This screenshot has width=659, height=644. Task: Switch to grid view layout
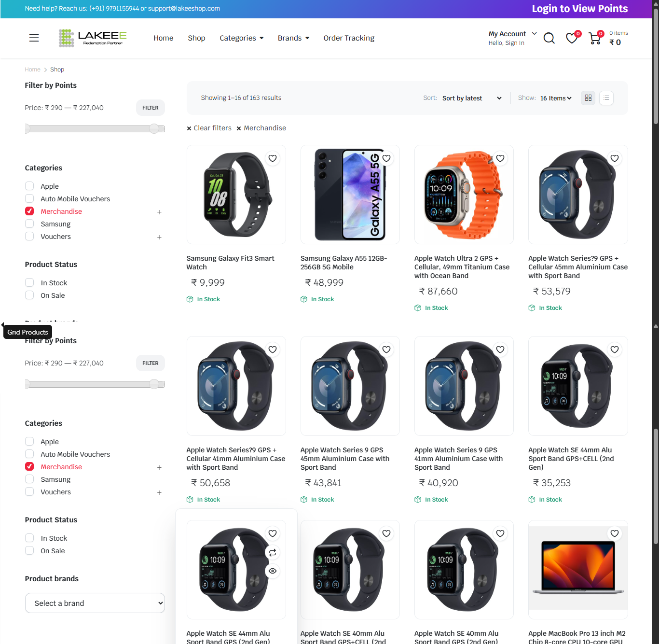pyautogui.click(x=588, y=98)
